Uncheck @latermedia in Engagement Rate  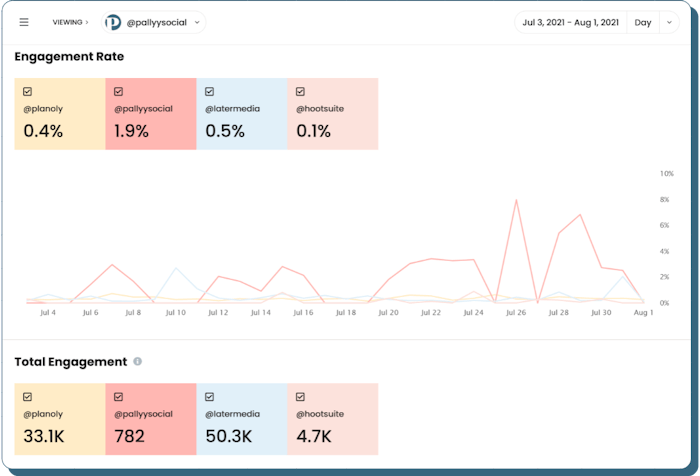pyautogui.click(x=209, y=92)
